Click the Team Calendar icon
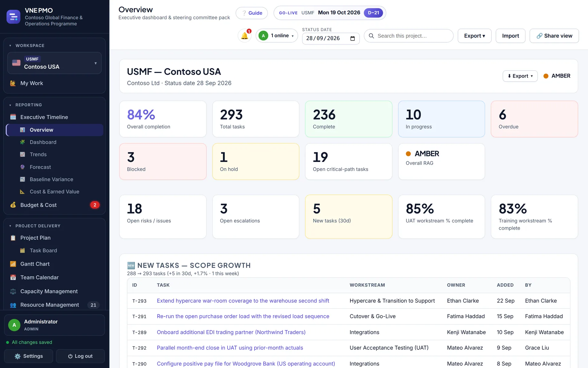The height and width of the screenshot is (368, 588). [13, 278]
